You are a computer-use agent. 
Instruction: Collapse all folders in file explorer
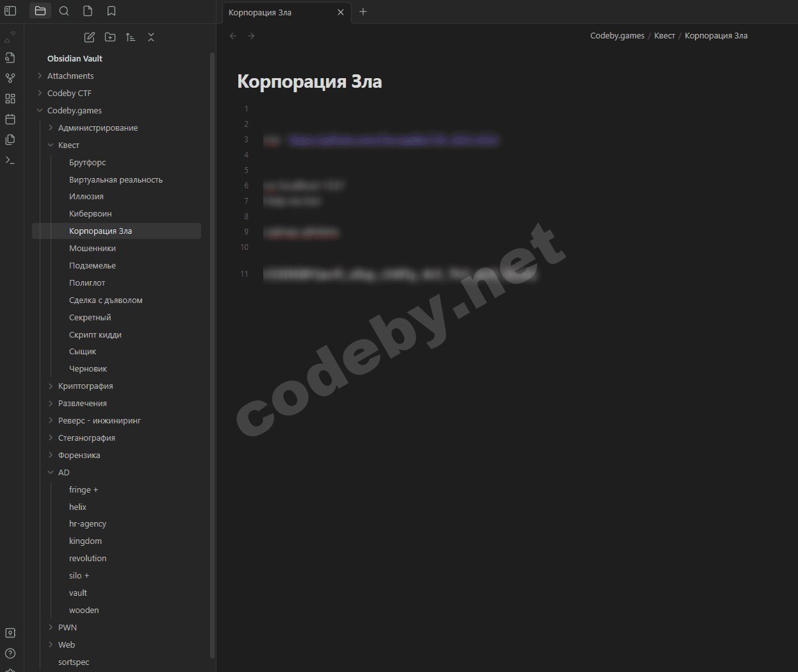click(151, 37)
